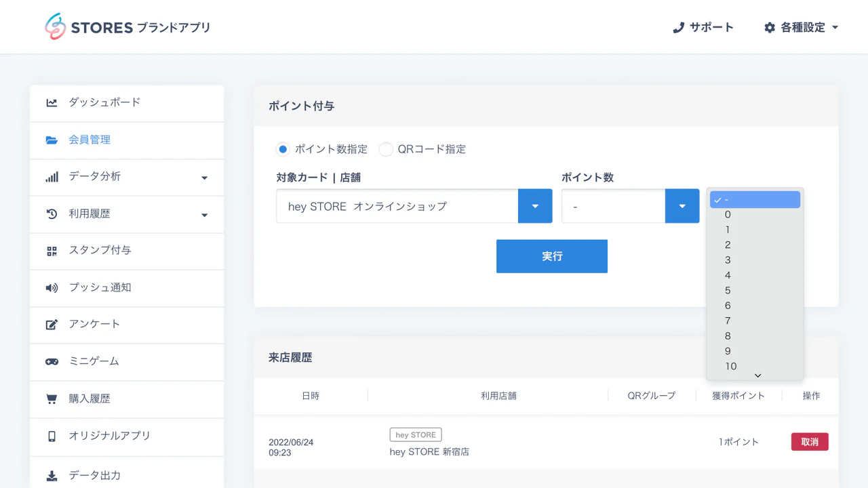The image size is (868, 488).
Task: Open オリジナルアプリ sidebar item
Action: [127, 436]
